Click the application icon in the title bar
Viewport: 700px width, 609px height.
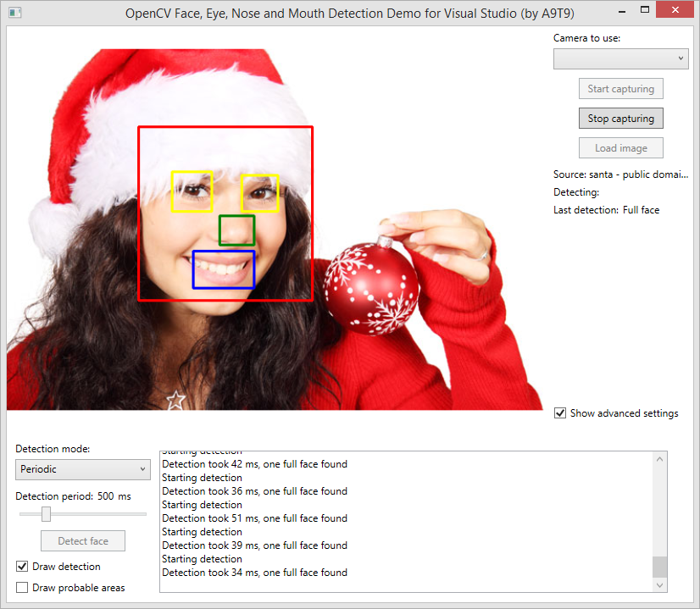14,13
